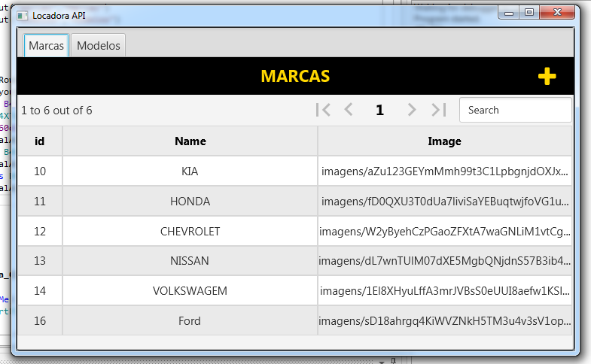The height and width of the screenshot is (364, 591).
Task: Minimize the Locadora API window
Action: (509, 13)
